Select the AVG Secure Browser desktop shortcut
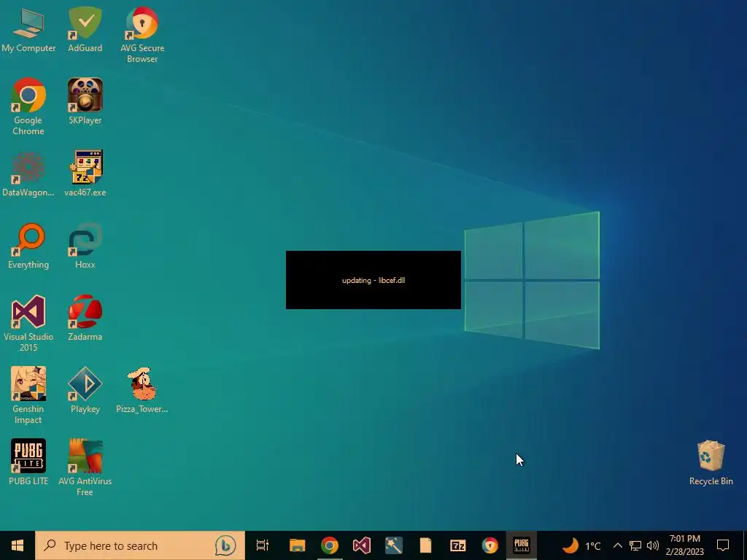The width and height of the screenshot is (747, 560). [142, 34]
